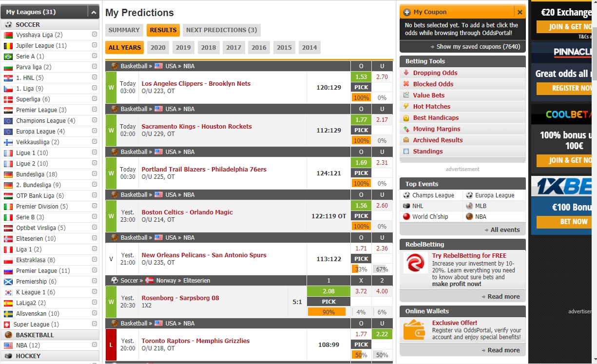Click the puck icon next to NHL
The width and height of the screenshot is (597, 364).
pos(407,206)
